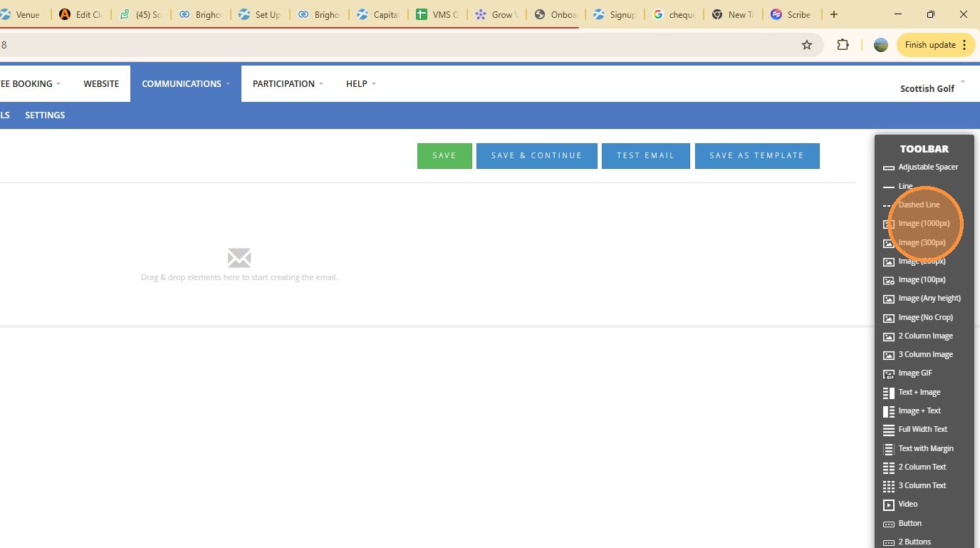The image size is (980, 548).
Task: Choose the 3 Column Image element
Action: [x=918, y=354]
